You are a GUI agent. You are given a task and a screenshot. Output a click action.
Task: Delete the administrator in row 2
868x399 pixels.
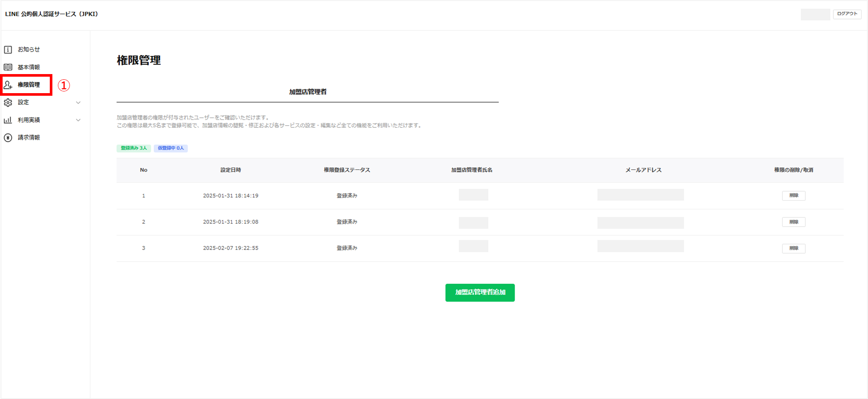(x=793, y=222)
